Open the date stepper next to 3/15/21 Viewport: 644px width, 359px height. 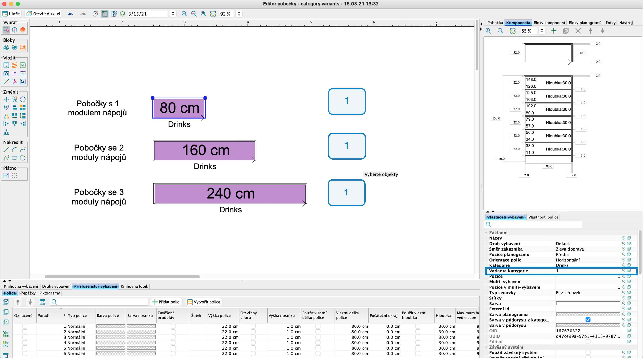pyautogui.click(x=173, y=14)
